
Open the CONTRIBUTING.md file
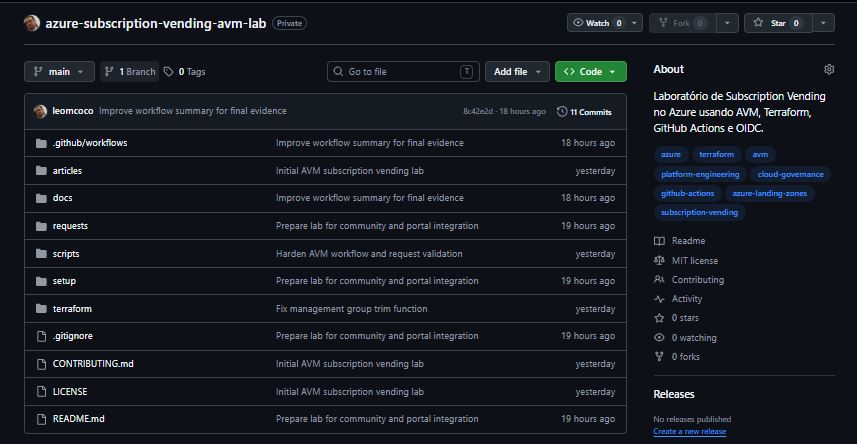93,364
